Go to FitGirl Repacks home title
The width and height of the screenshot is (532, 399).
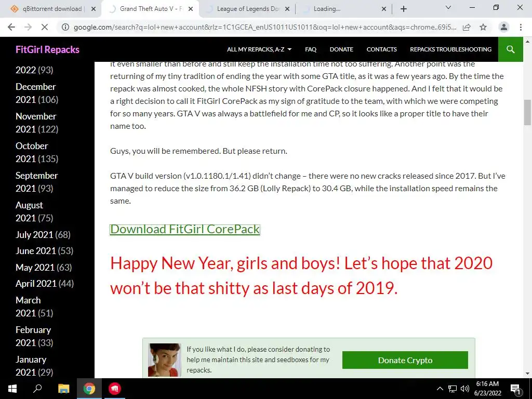point(47,49)
